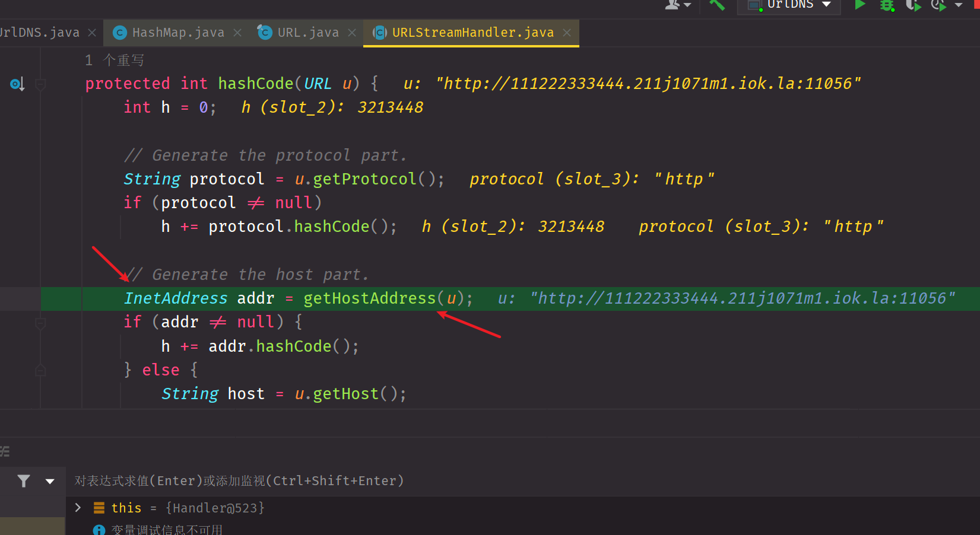Select the Debug bug icon in toolbar
Image resolution: width=980 pixels, height=535 pixels.
pyautogui.click(x=887, y=6)
